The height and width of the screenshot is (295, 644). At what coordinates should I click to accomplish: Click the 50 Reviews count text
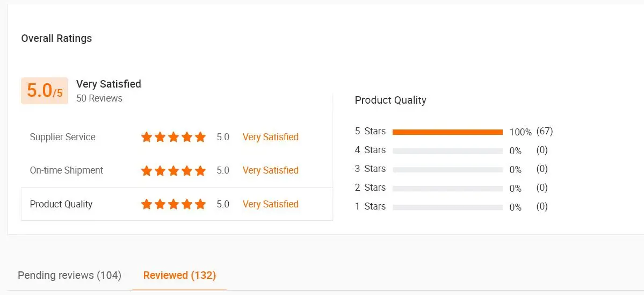(x=99, y=98)
